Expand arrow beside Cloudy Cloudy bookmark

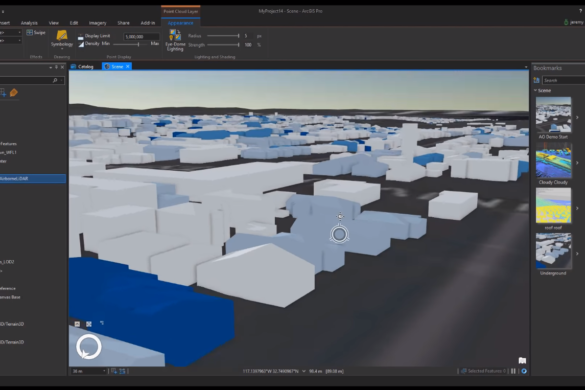pos(578,163)
